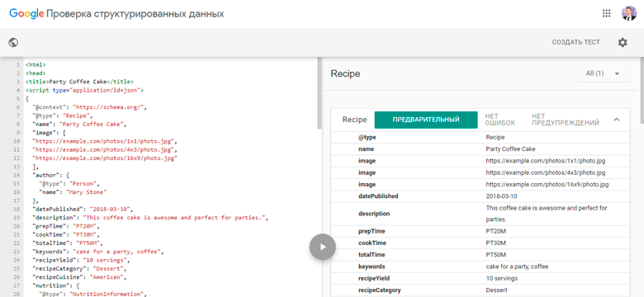Click the page title Проверка структурированных данных
The height and width of the screenshot is (297, 644).
coord(135,13)
